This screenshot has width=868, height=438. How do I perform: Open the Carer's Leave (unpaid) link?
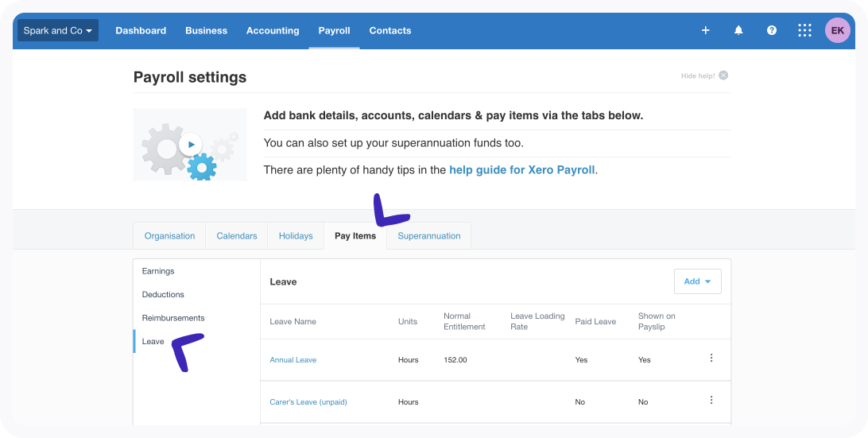point(308,402)
